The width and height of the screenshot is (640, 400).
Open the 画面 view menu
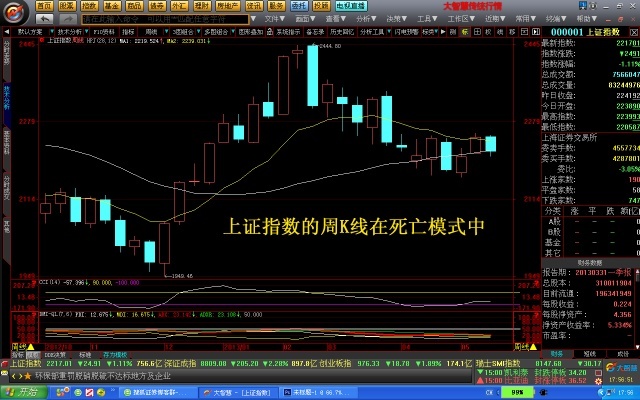305,19
